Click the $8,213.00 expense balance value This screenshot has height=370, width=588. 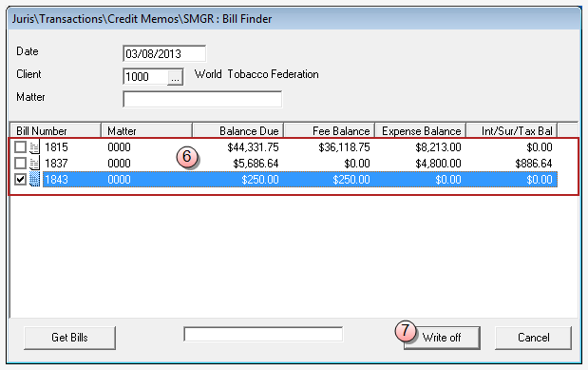point(438,147)
